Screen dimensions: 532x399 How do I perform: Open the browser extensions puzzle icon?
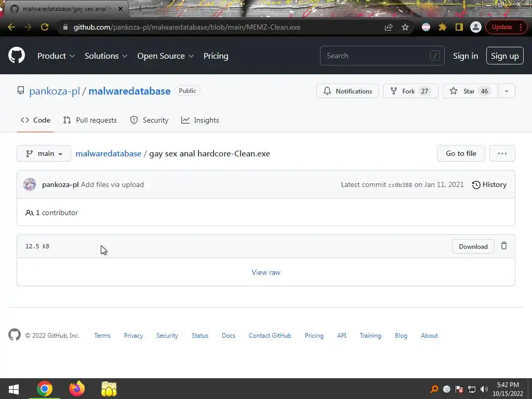443,27
